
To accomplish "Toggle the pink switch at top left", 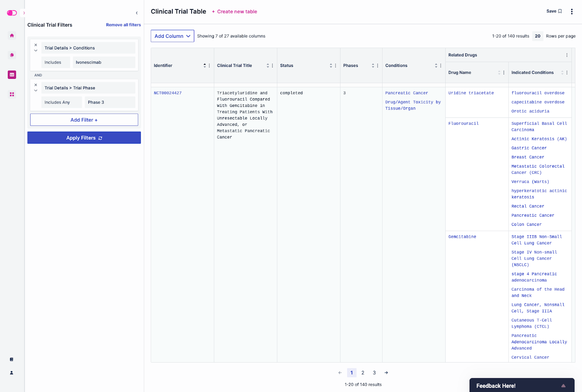I will (x=12, y=13).
